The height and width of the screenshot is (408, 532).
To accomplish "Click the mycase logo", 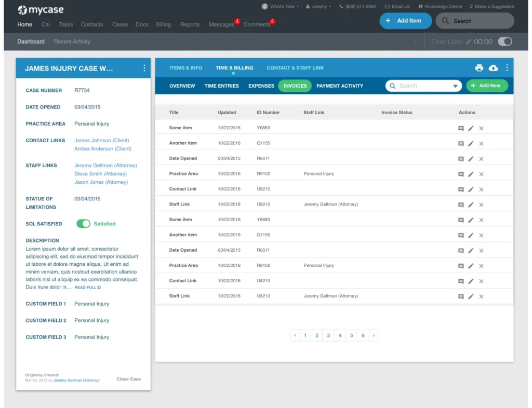I will tap(41, 10).
